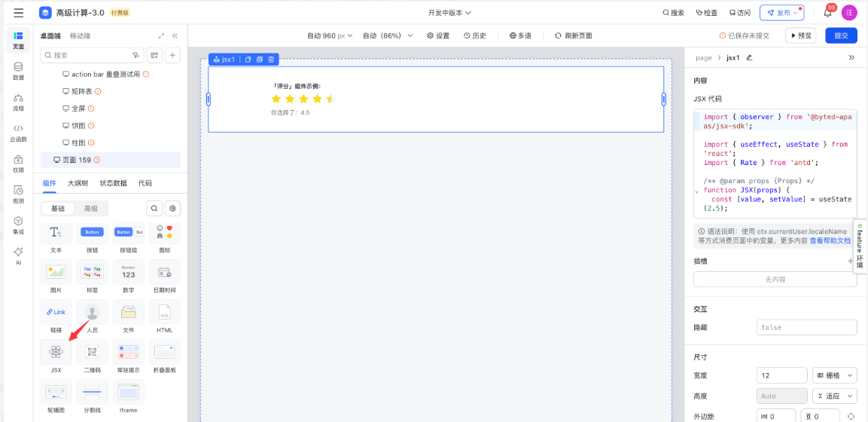This screenshot has width=868, height=422.
Task: Switch to the 代码 tab
Action: tap(145, 183)
